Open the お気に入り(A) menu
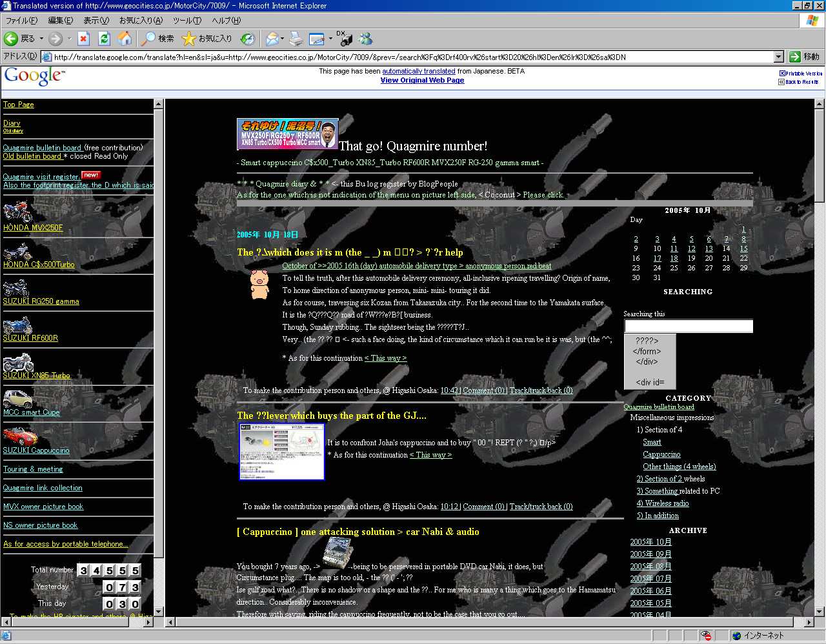 point(141,21)
